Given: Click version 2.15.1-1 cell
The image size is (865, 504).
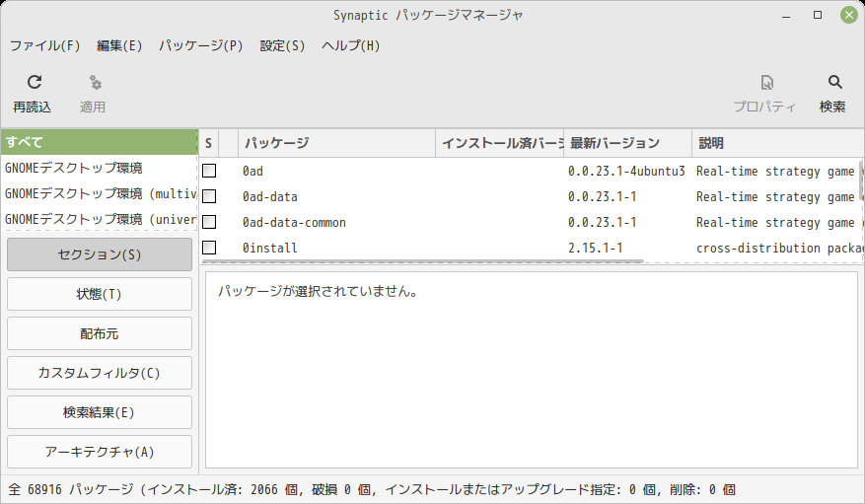Looking at the screenshot, I should pos(595,248).
